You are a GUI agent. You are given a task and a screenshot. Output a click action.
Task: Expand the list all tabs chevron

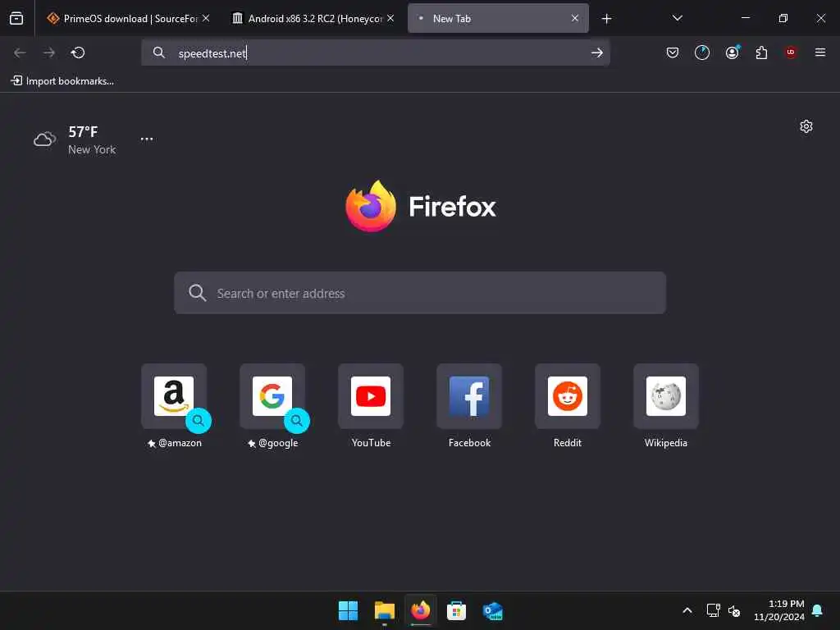(677, 18)
